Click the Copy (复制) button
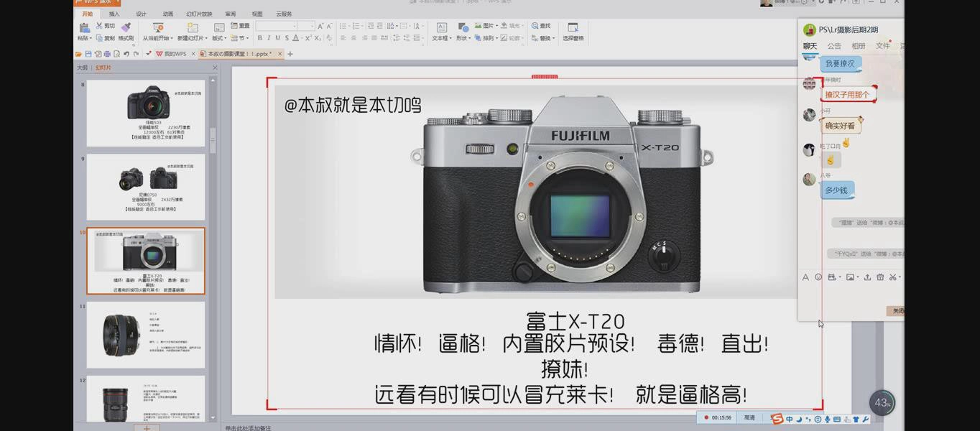980x431 pixels. (105, 38)
